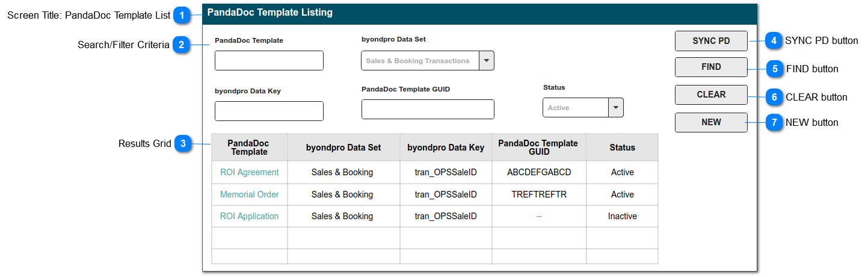Click the PandaDoc Template column header
The height and width of the screenshot is (277, 868).
coord(250,148)
